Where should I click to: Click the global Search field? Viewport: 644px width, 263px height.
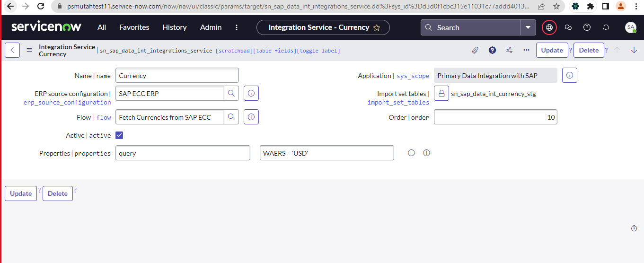tap(471, 27)
